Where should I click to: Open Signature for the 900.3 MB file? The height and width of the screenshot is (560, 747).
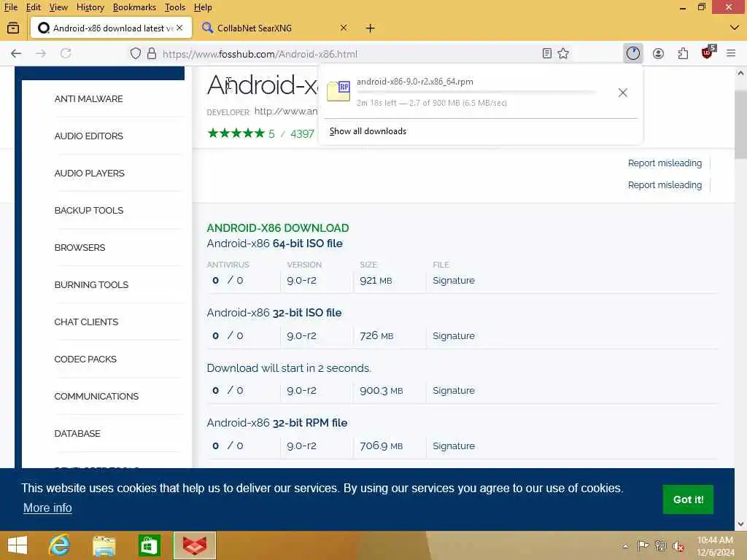(454, 391)
